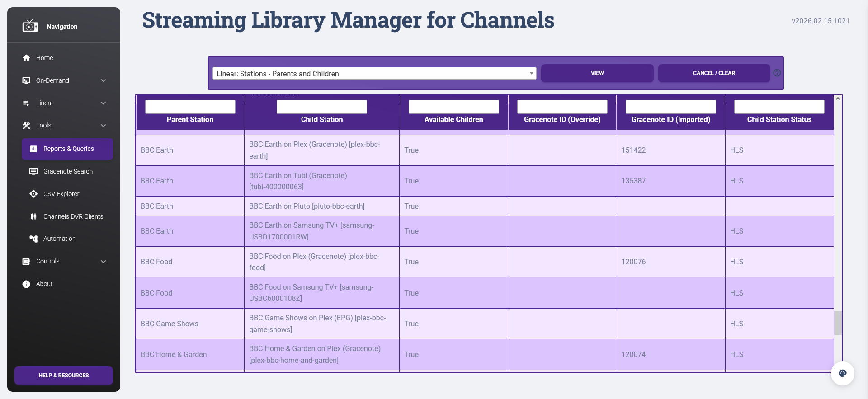Click the TV logo icon beside Navigation

(30, 26)
